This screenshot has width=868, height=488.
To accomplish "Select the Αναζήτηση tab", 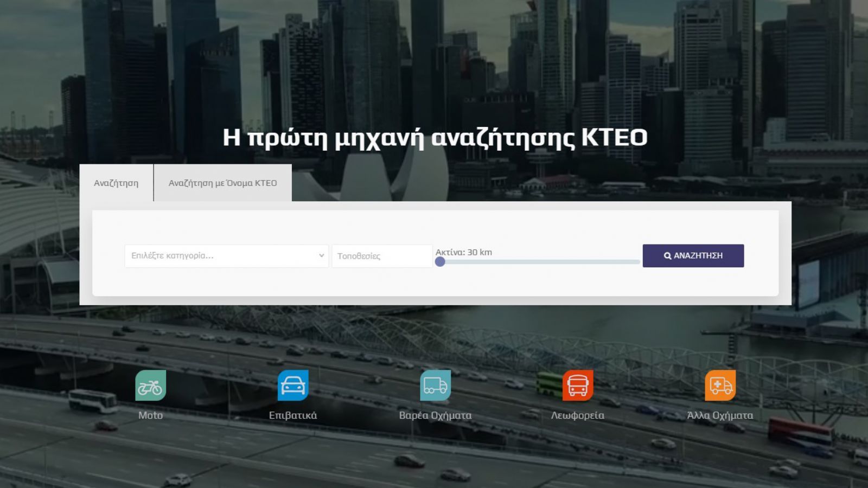I will (117, 183).
